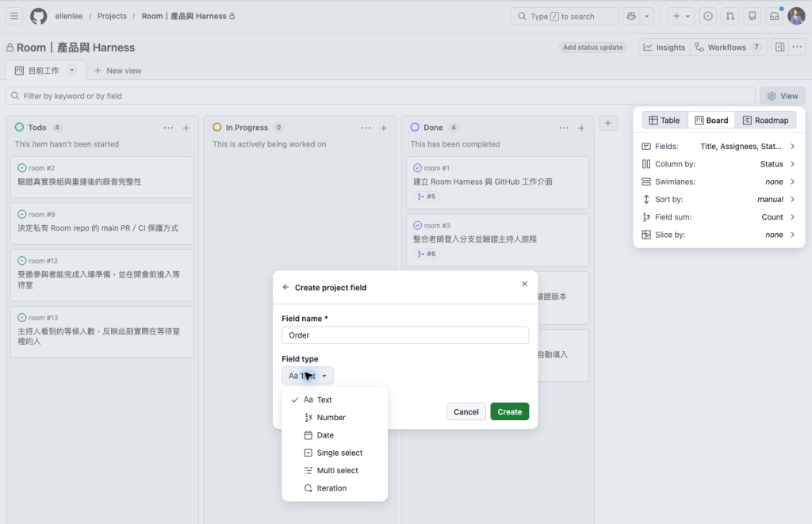Choose Iteration field type
812x524 pixels.
click(x=335, y=488)
